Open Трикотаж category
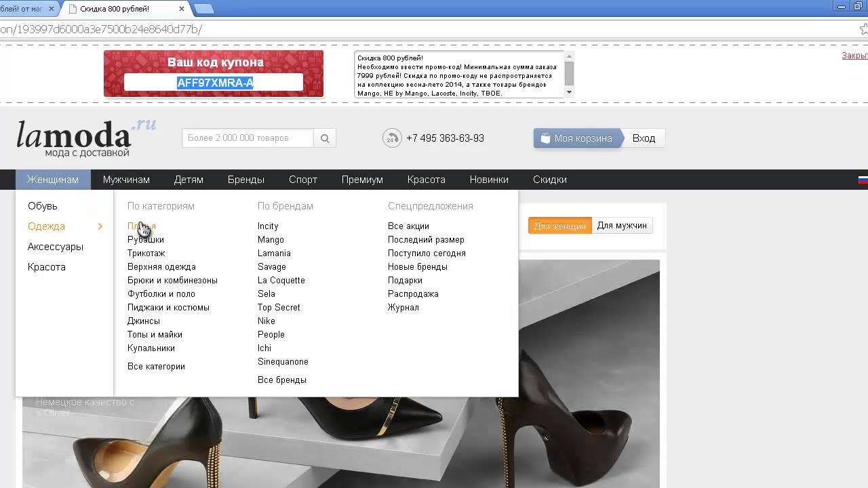This screenshot has height=488, width=868. pyautogui.click(x=146, y=253)
